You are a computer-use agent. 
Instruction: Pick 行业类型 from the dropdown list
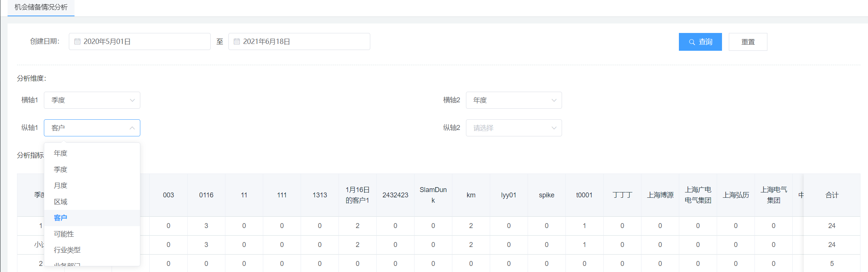pyautogui.click(x=67, y=250)
